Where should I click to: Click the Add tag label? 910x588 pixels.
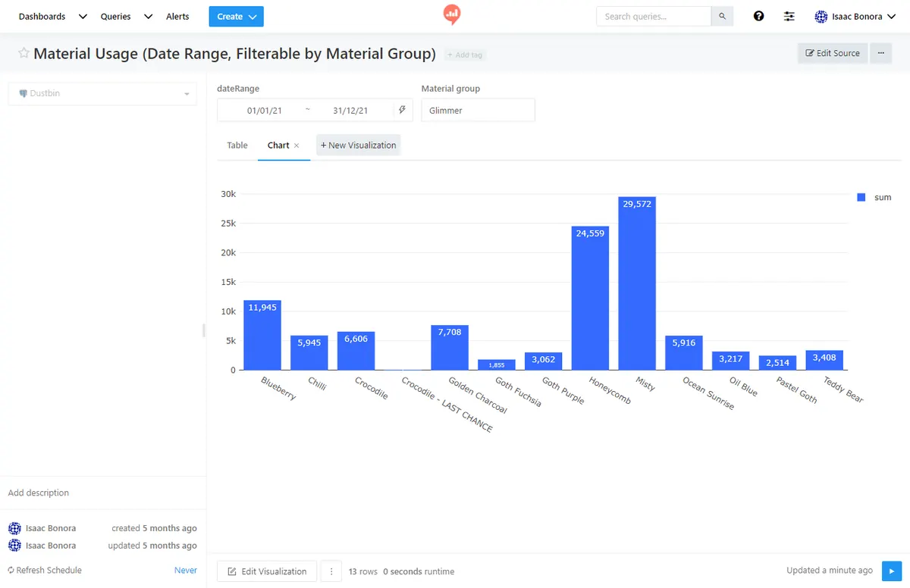pyautogui.click(x=465, y=55)
